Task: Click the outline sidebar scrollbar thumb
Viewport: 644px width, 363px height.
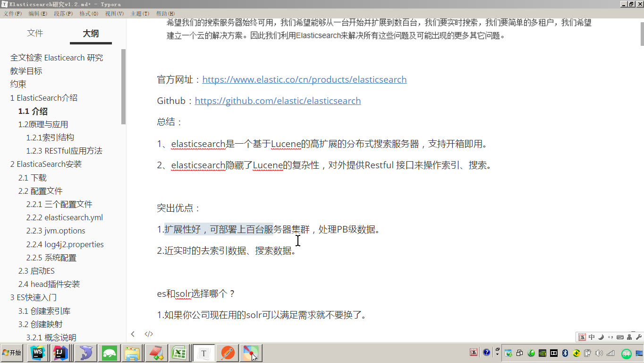Action: 123,86
